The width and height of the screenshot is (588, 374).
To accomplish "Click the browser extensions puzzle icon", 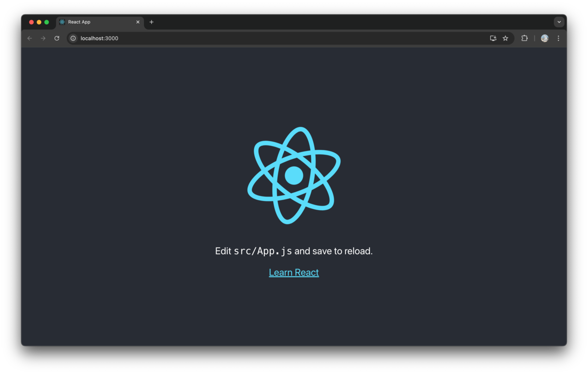I will [524, 38].
